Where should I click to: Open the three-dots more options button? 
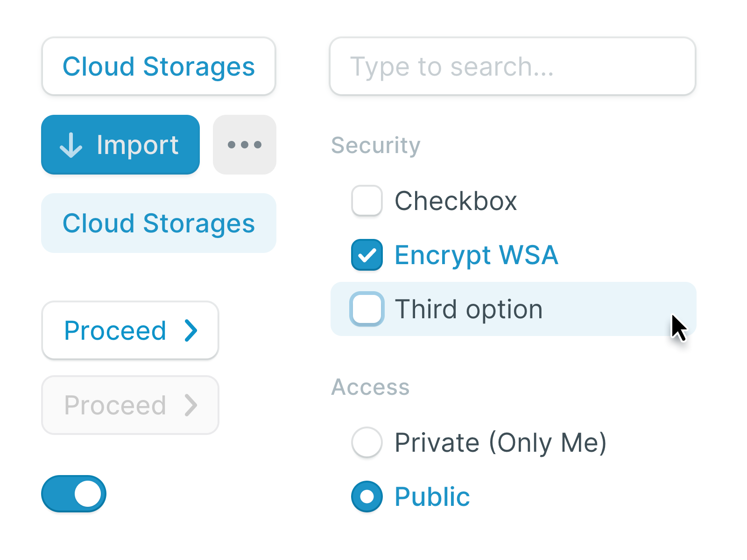pos(245,145)
